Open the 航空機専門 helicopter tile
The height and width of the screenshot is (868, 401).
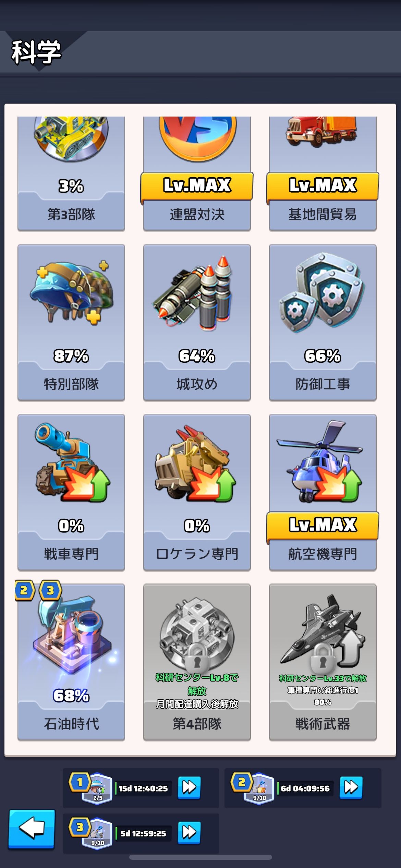(x=323, y=492)
